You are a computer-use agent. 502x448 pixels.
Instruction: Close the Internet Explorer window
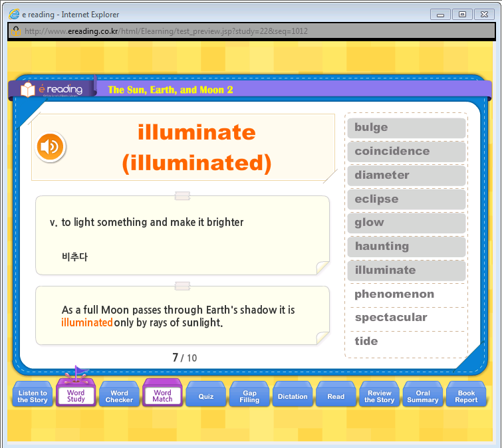484,15
